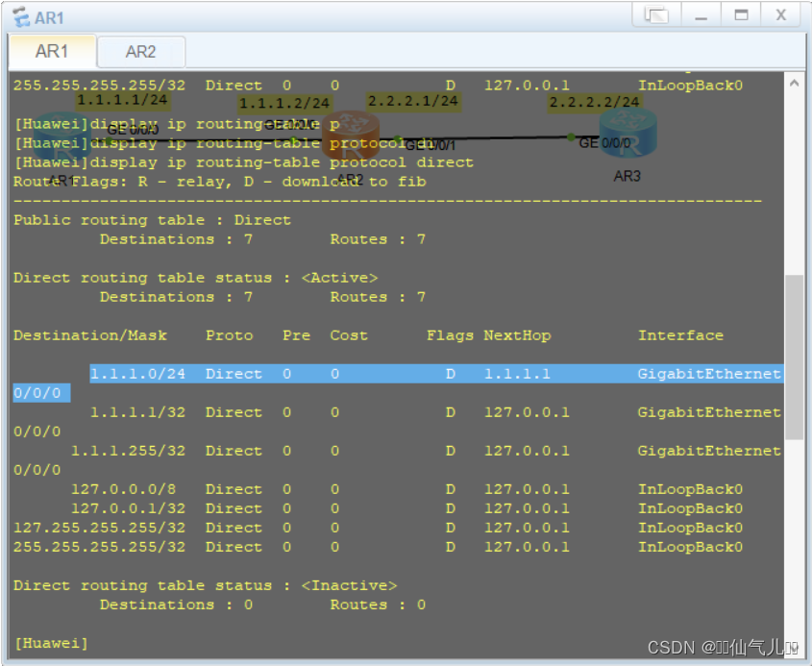The width and height of the screenshot is (812, 666).
Task: Click the 1.1.1.2/24 address label
Action: [x=283, y=104]
